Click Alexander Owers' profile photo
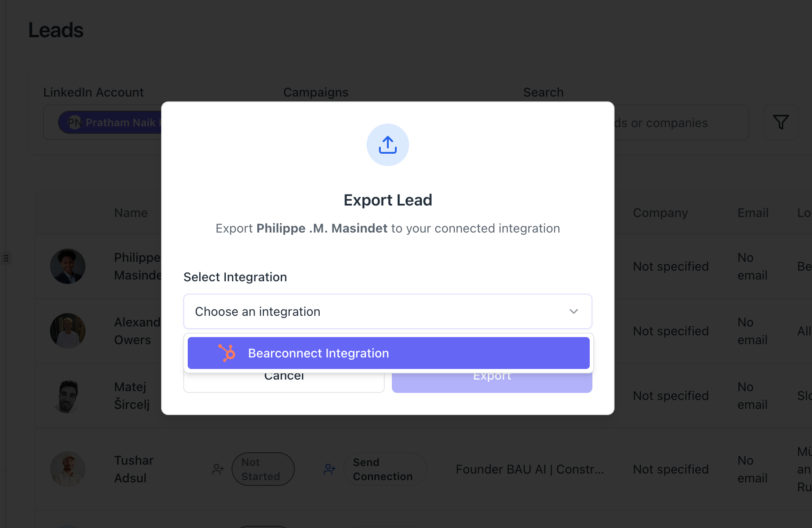This screenshot has width=812, height=528. (x=68, y=331)
